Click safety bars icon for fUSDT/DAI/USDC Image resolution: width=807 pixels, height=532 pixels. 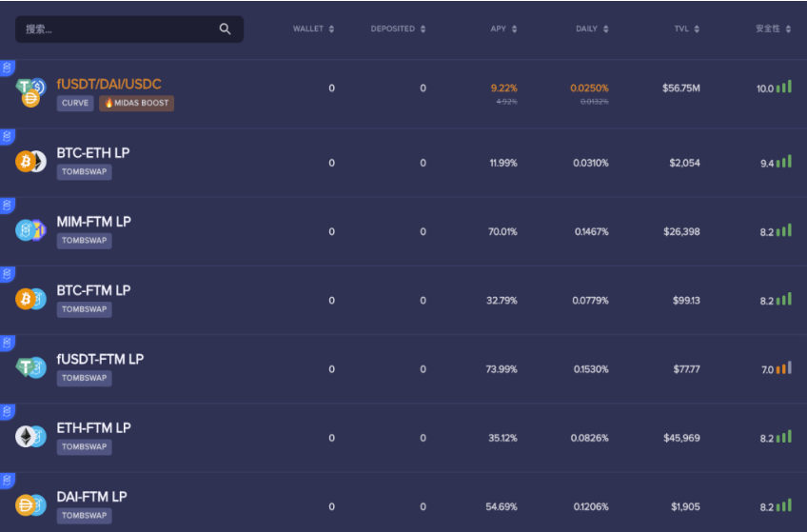[x=784, y=87]
